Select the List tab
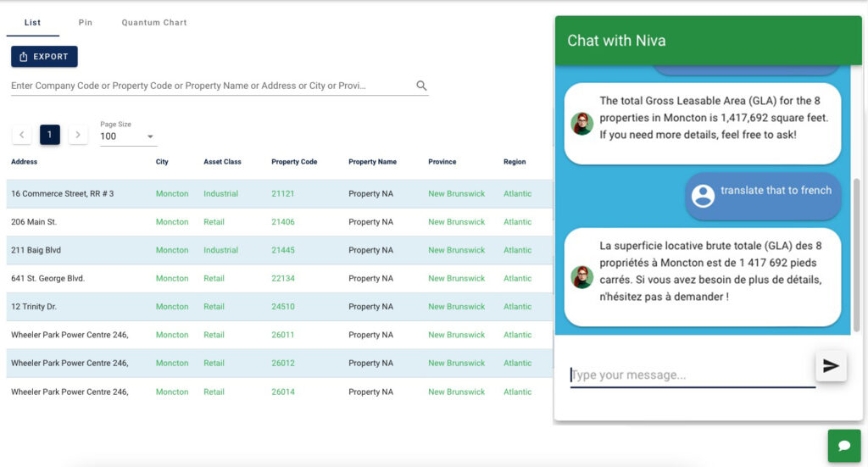868x467 pixels. coord(33,23)
